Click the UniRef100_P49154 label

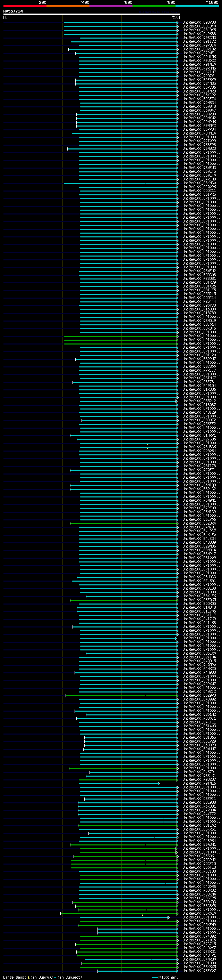click(199, 386)
